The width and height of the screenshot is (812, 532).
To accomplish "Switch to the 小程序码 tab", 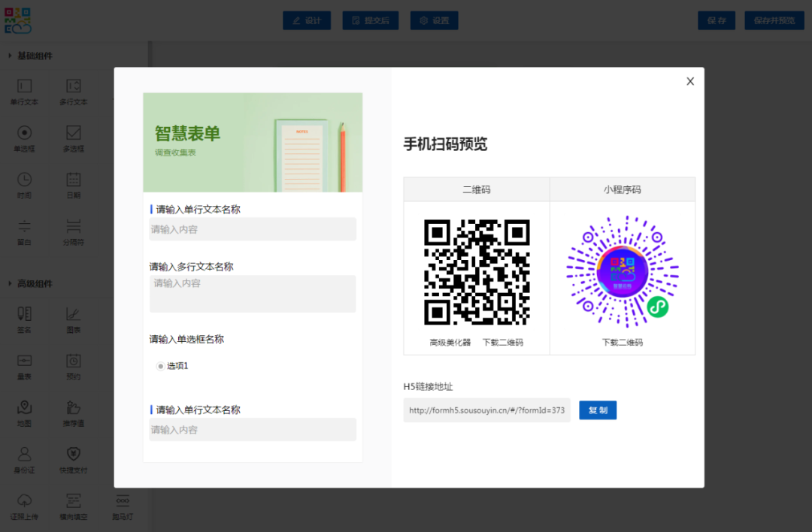I will pos(623,189).
